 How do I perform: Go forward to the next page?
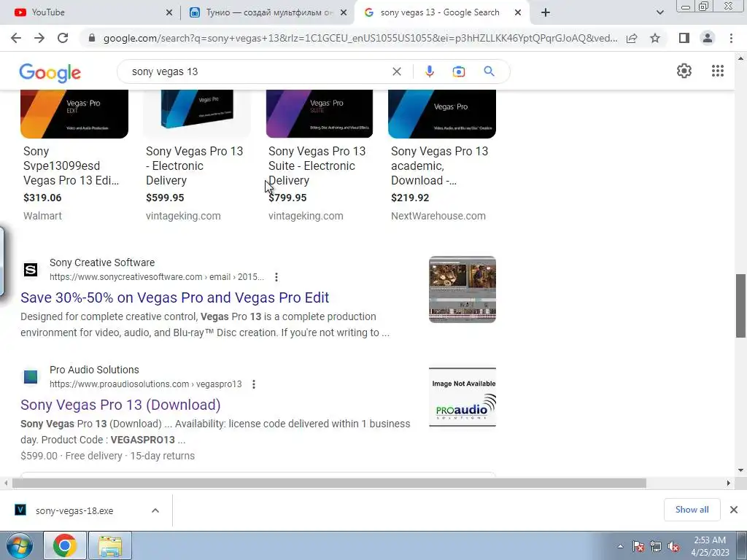[39, 38]
